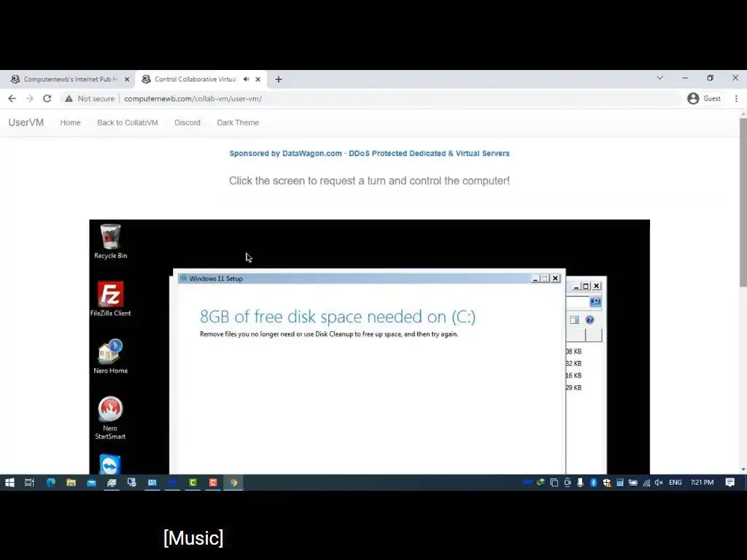Click the 8GB of free disk space heading
This screenshot has width=747, height=560.
[x=337, y=316]
